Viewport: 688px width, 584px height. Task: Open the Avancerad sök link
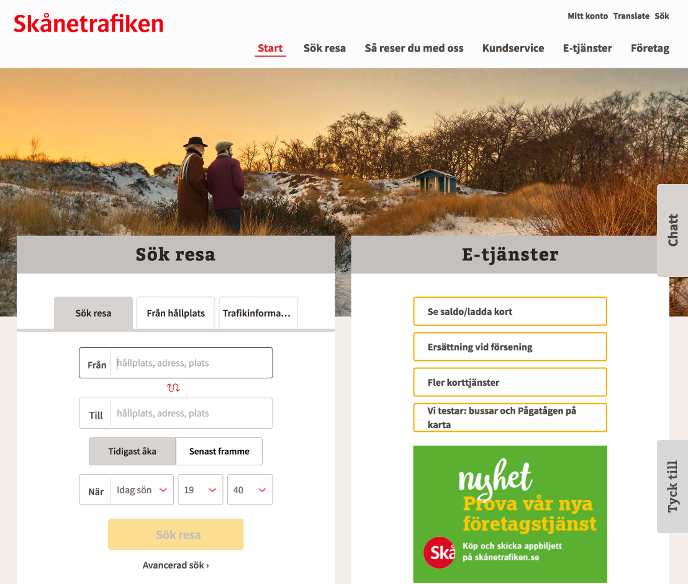tap(176, 565)
